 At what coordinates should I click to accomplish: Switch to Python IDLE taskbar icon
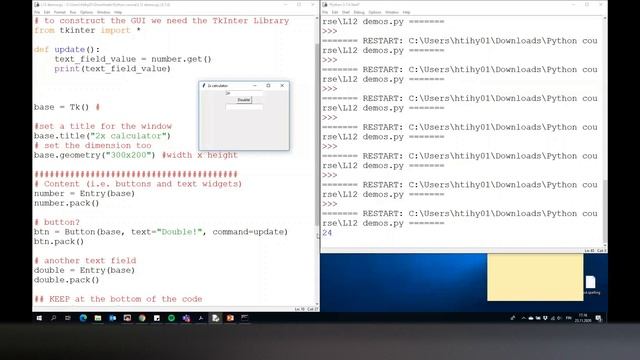pyautogui.click(x=216, y=318)
